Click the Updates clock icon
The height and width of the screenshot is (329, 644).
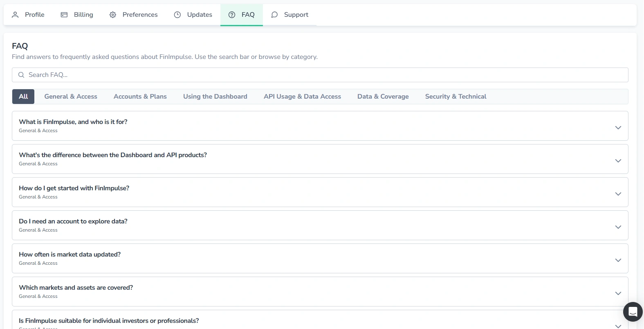tap(177, 15)
